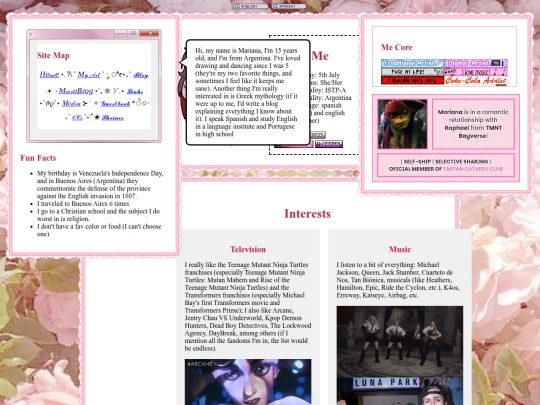This screenshot has height=405, width=540.
Task: Click the heart icon in Site Map titlebar
Action: pyautogui.click(x=30, y=34)
